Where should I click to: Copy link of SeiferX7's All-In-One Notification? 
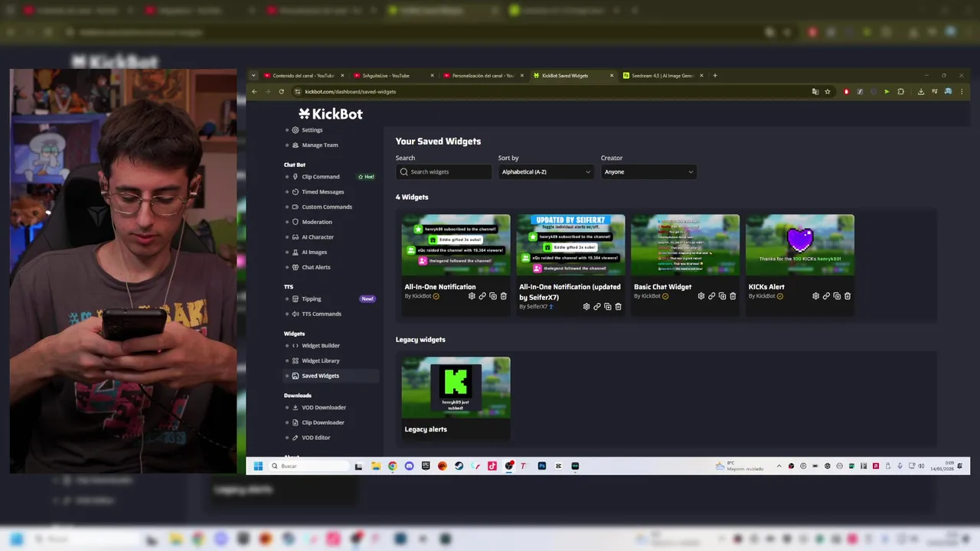click(x=597, y=307)
